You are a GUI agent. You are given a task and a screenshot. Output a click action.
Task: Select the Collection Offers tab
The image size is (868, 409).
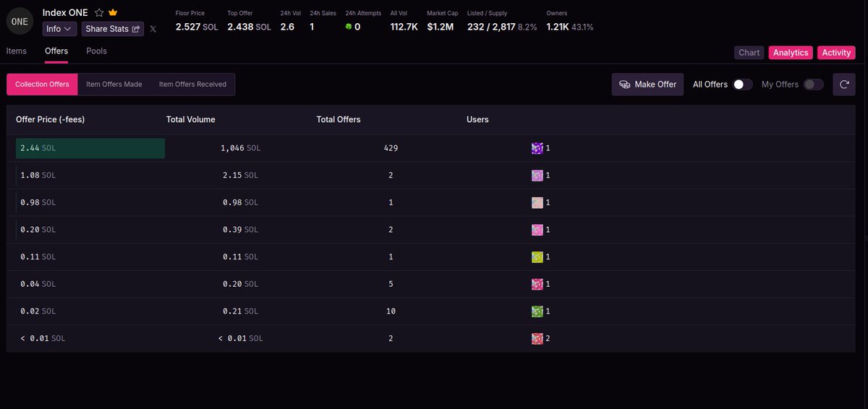pyautogui.click(x=42, y=85)
